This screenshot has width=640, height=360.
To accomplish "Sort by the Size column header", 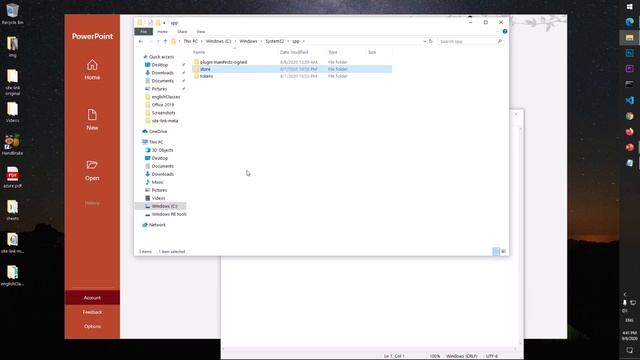I will [x=372, y=52].
